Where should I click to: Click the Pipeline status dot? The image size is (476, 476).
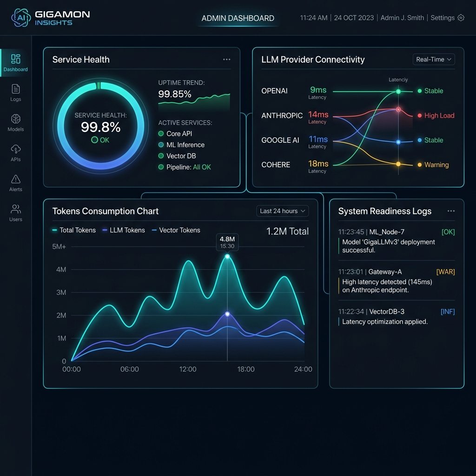click(x=161, y=167)
